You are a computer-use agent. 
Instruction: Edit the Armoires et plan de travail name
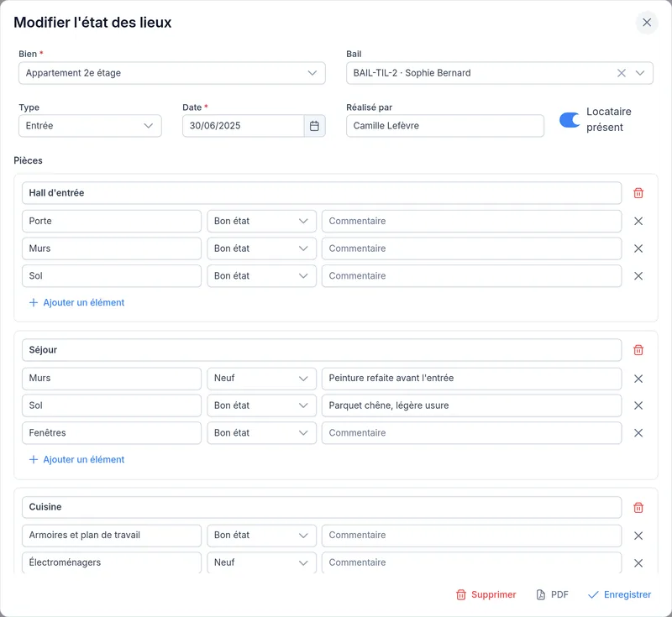pyautogui.click(x=112, y=536)
